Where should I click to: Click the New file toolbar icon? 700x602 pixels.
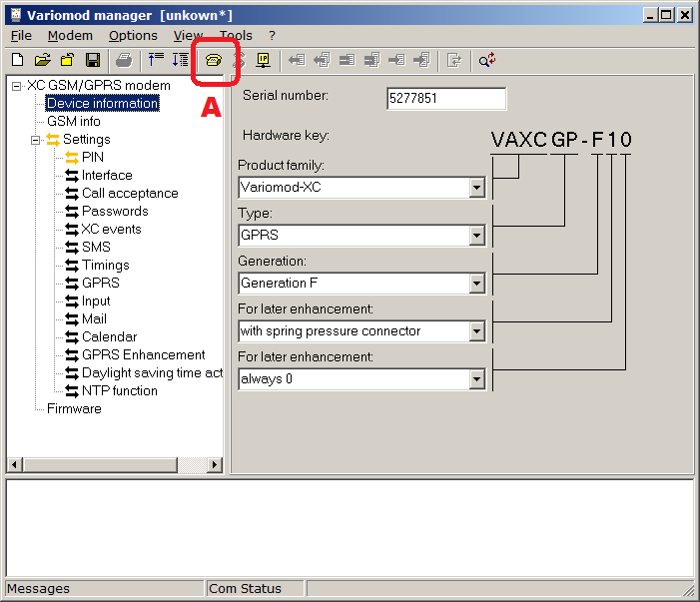[x=19, y=61]
